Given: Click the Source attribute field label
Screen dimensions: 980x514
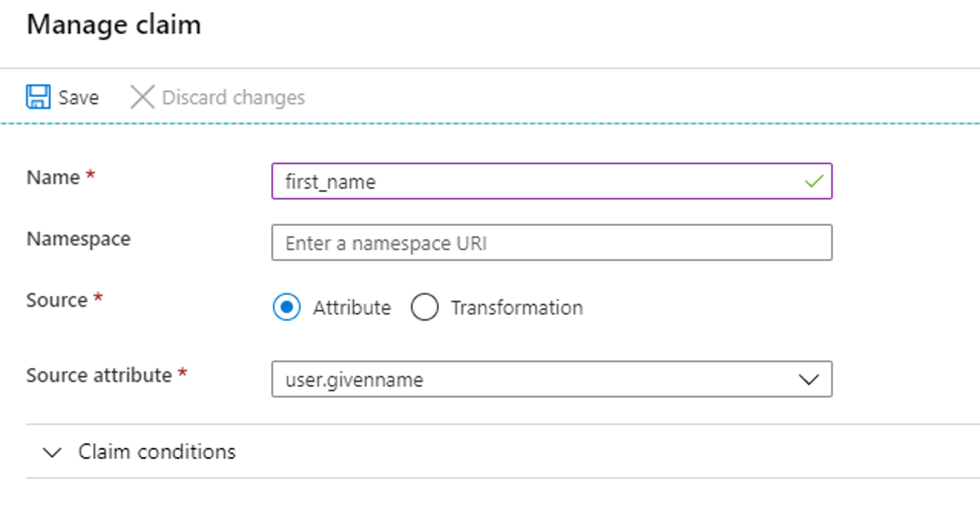Looking at the screenshot, I should click(99, 375).
